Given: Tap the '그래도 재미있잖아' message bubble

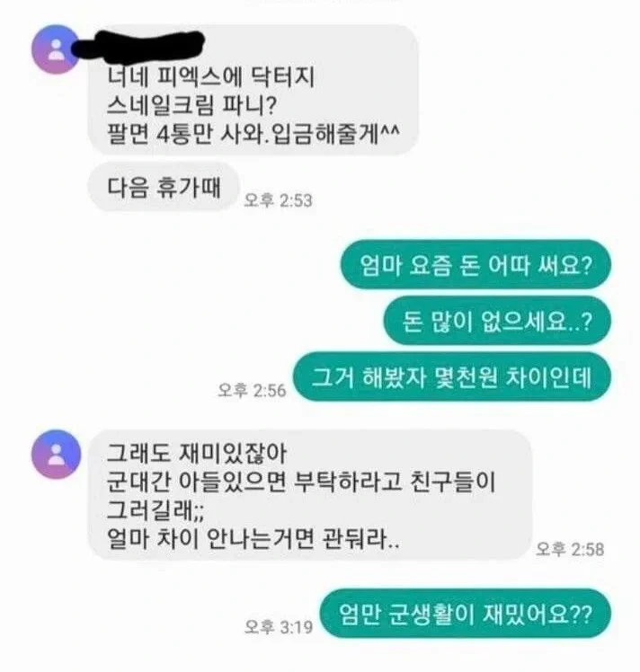Looking at the screenshot, I should tap(309, 495).
